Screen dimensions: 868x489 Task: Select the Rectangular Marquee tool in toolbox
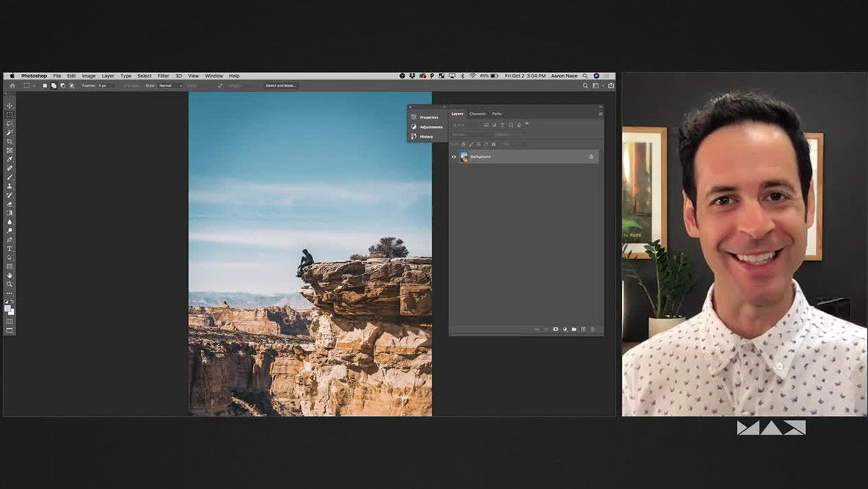coord(9,114)
